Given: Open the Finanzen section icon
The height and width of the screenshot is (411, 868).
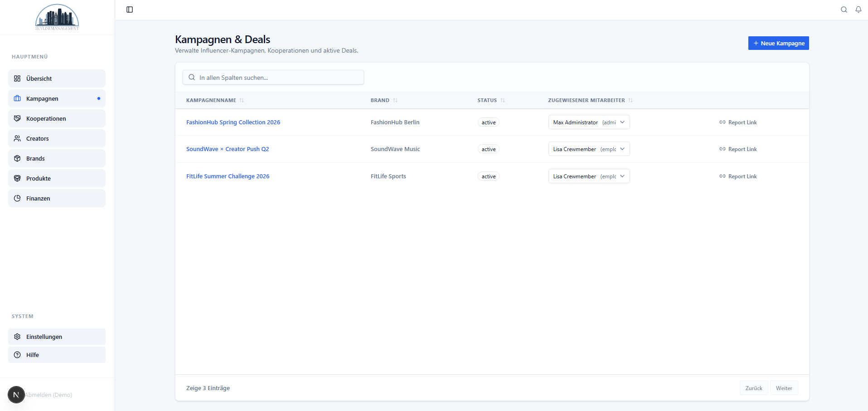Looking at the screenshot, I should [17, 198].
